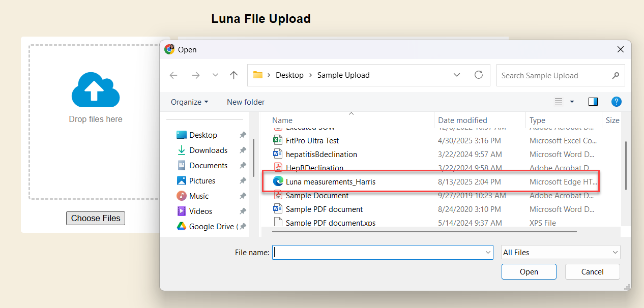Open Downloads in the navigation pane
The height and width of the screenshot is (308, 644).
[208, 150]
